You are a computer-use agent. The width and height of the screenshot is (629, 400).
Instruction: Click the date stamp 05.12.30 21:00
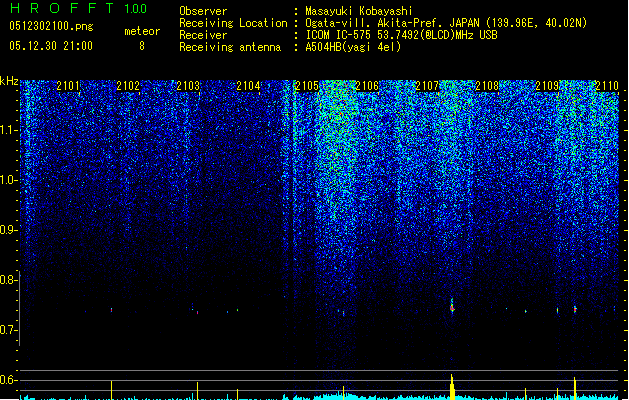point(51,46)
